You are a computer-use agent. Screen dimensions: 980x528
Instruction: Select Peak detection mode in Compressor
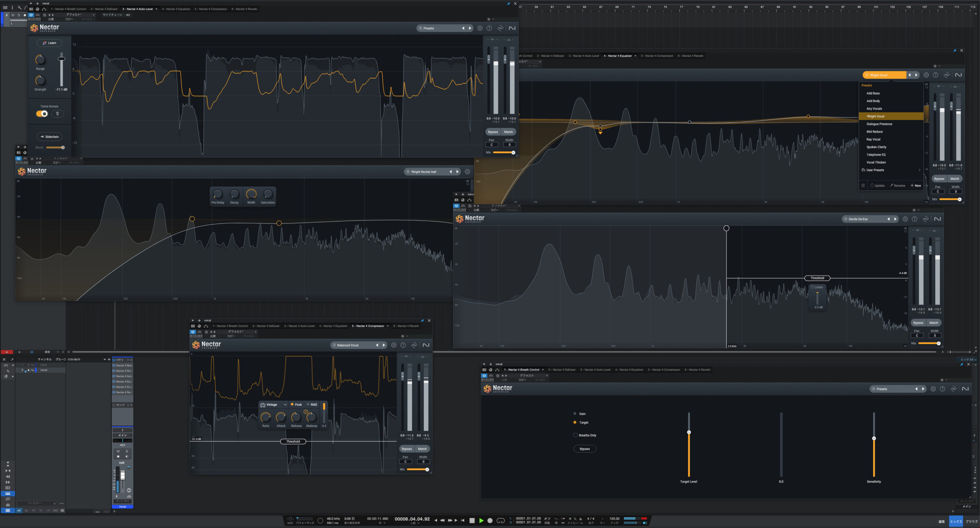296,405
